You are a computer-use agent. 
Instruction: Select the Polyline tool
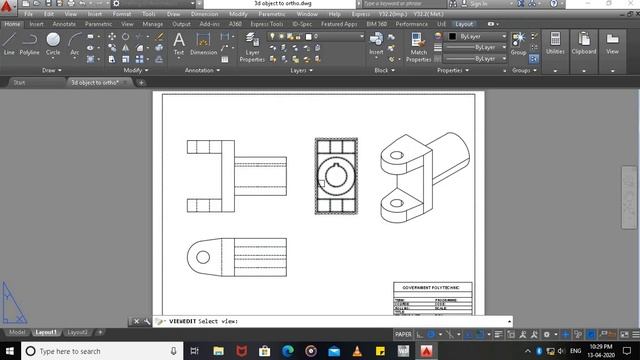click(x=29, y=44)
